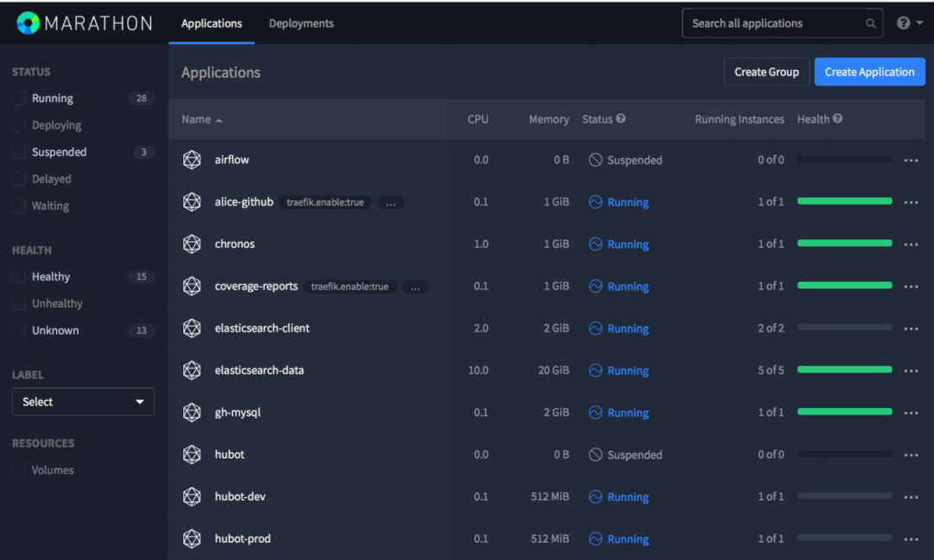Open the airflow row actions menu
934x560 pixels.
(x=911, y=160)
